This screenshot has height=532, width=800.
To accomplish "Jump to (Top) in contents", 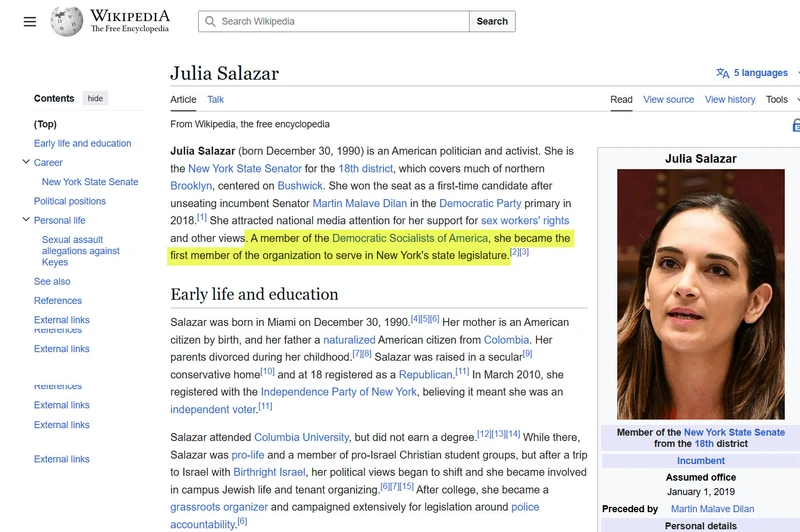I will coord(45,124).
